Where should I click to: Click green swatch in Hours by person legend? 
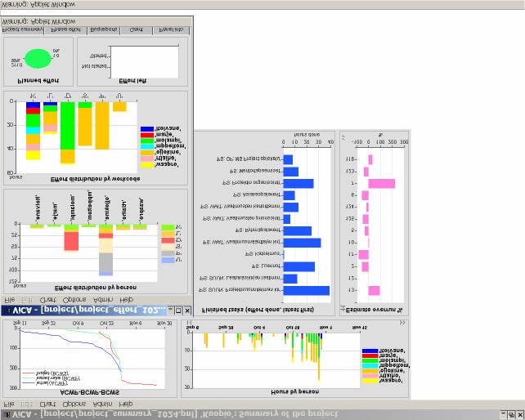pyautogui.click(x=370, y=361)
